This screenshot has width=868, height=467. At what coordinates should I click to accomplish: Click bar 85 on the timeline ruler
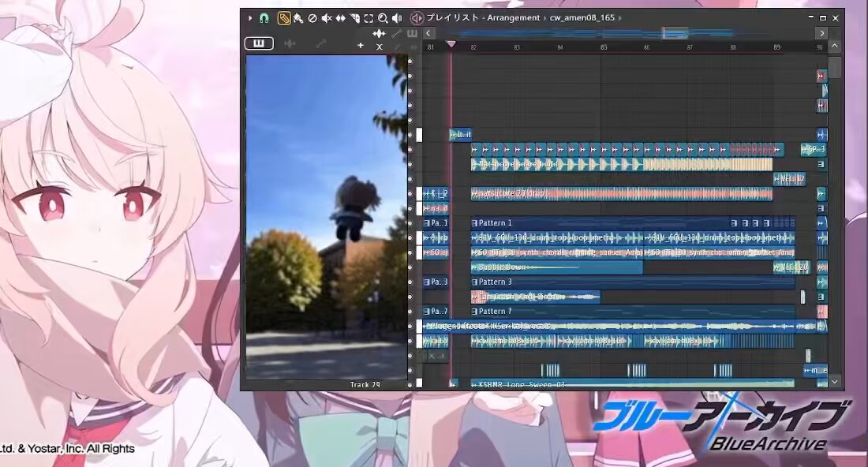pos(604,47)
